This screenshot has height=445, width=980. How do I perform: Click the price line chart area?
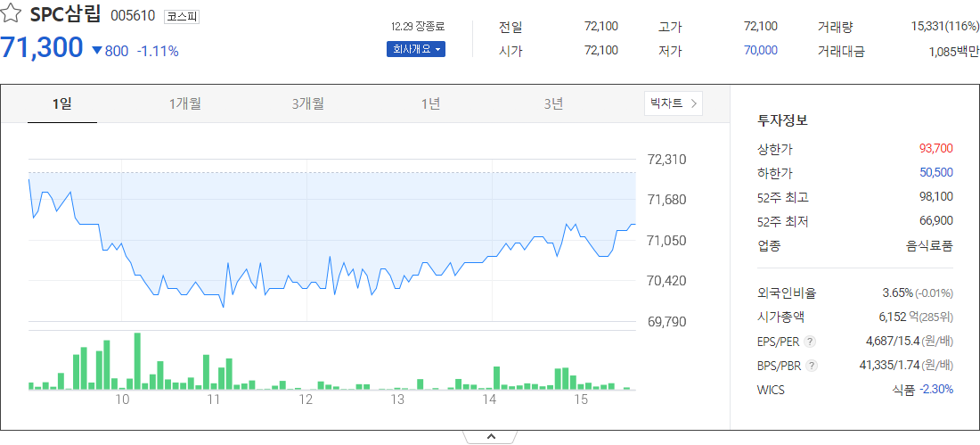[332, 241]
